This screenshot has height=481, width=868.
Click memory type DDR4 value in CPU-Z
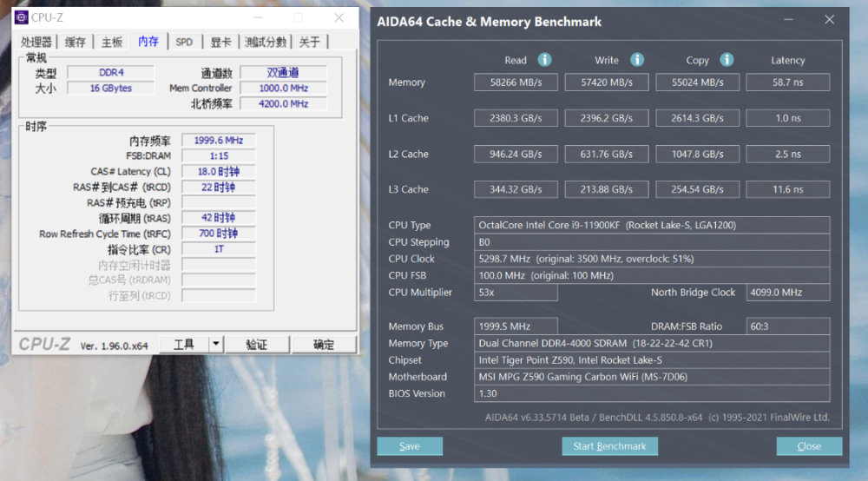111,73
